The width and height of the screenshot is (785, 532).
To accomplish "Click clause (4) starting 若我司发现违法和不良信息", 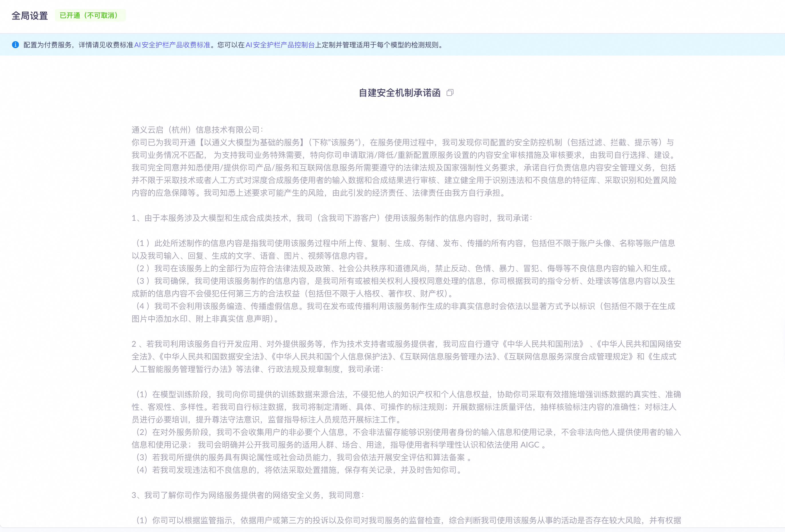I will (299, 470).
